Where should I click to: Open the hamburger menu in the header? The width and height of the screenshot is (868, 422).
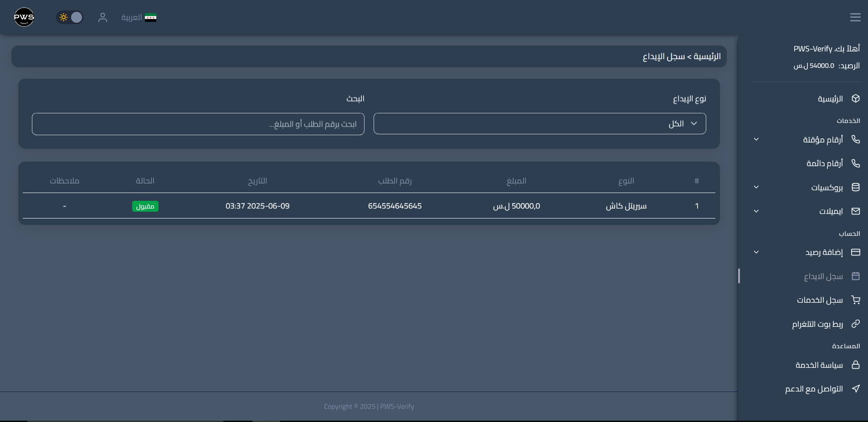click(855, 17)
